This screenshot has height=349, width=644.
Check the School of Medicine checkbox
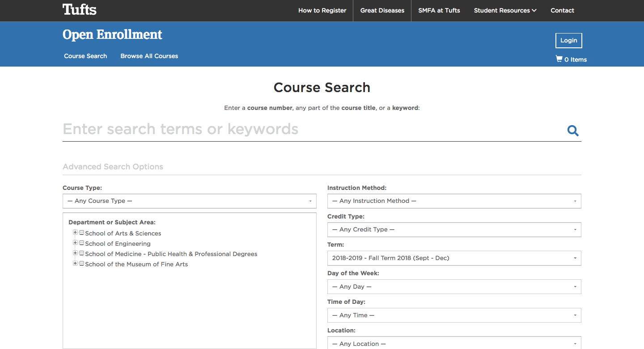[x=81, y=252]
